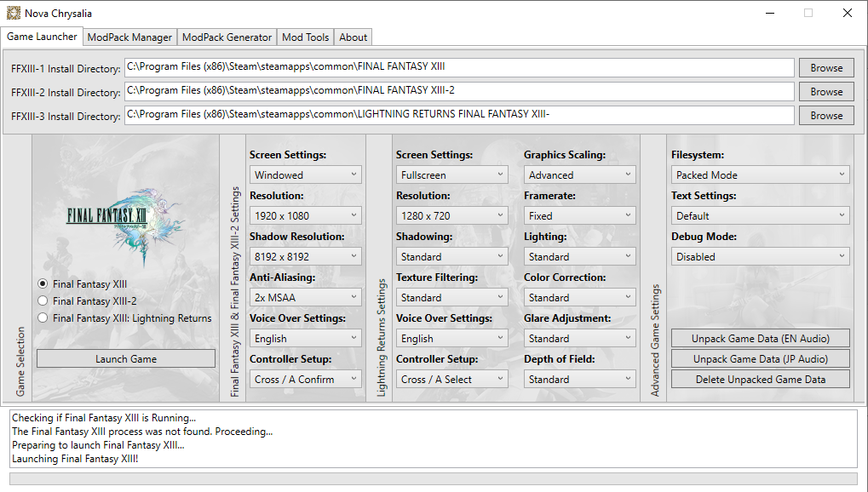Screen dimensions: 868x492
Task: Expand the Depth of Field dropdown
Action: 579,379
